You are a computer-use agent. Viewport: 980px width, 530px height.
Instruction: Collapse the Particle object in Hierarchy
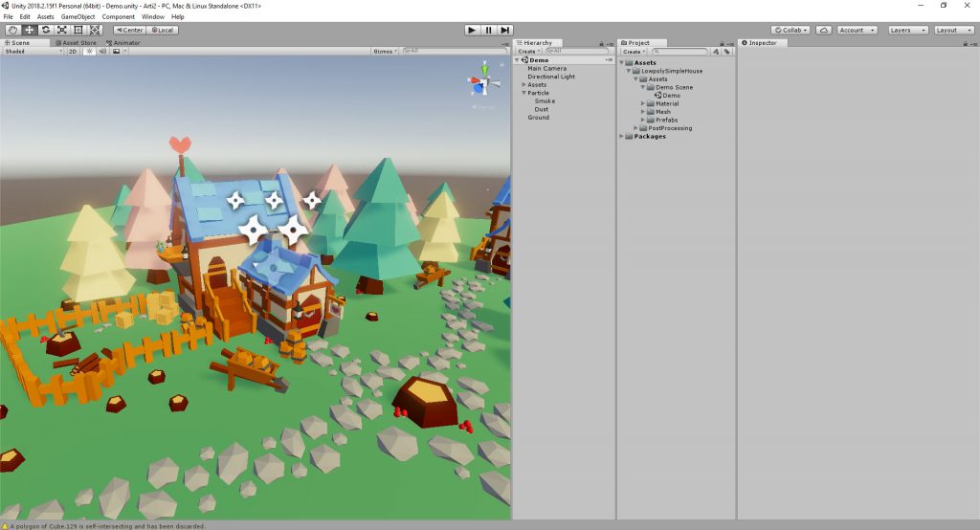[523, 93]
